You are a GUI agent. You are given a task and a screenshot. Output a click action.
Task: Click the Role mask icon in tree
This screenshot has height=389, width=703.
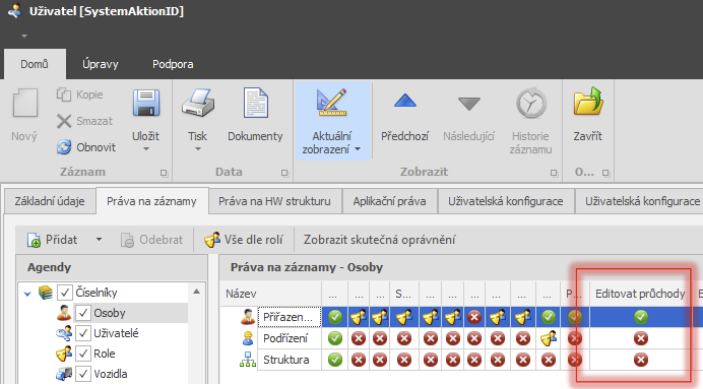click(64, 354)
